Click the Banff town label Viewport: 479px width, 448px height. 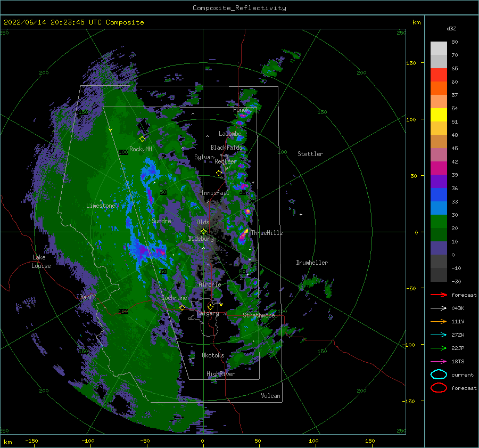(x=88, y=297)
